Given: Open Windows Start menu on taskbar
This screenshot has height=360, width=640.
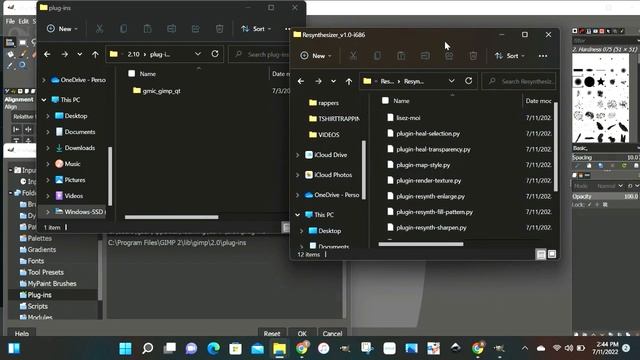Looking at the screenshot, I should [x=125, y=348].
